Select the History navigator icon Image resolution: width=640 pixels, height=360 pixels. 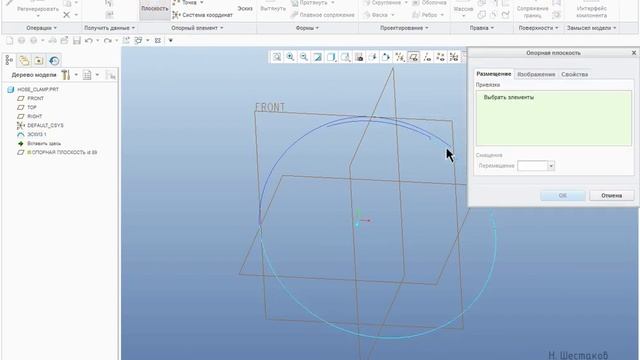(x=54, y=60)
